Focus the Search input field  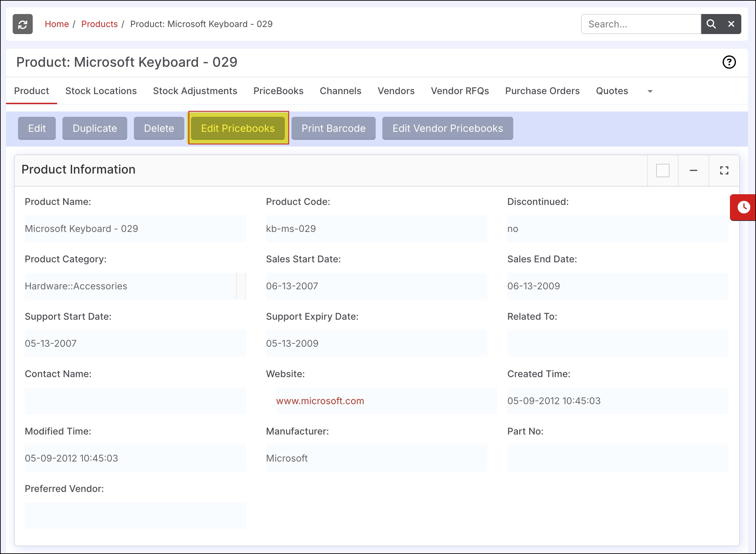click(641, 24)
